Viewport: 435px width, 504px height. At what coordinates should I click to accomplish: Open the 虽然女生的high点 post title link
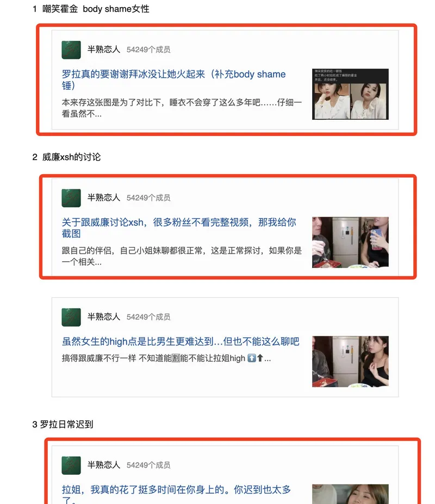pos(181,341)
